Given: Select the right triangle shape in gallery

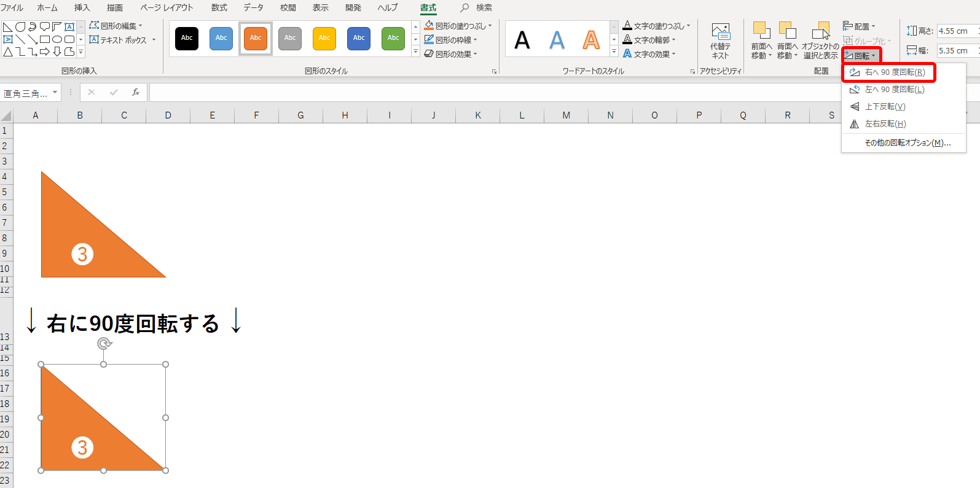Looking at the screenshot, I should (x=8, y=27).
